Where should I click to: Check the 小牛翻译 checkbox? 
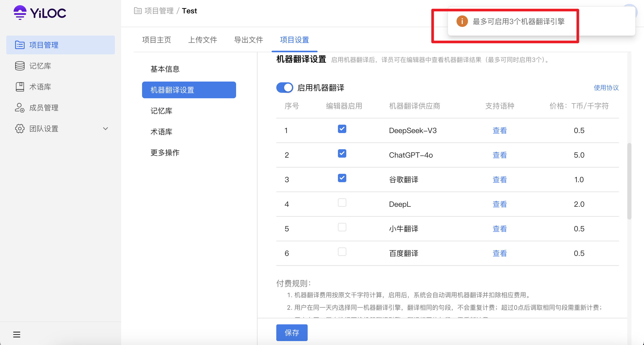[342, 227]
